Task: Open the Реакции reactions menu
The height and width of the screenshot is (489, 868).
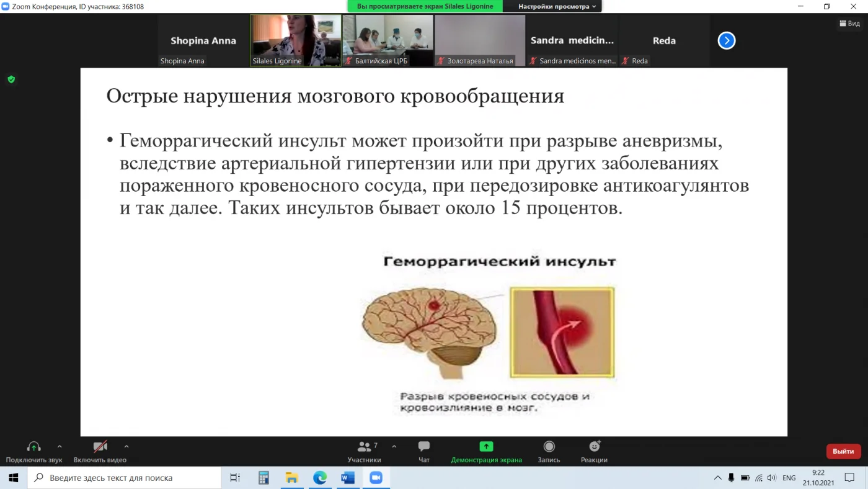Action: [594, 451]
